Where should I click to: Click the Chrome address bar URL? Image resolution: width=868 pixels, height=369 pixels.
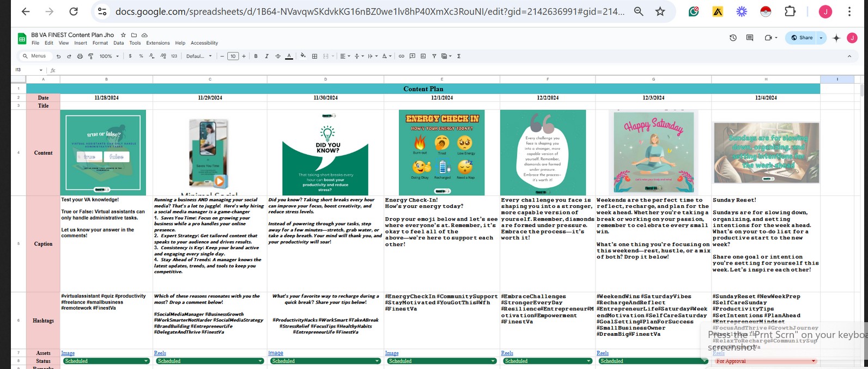click(370, 11)
